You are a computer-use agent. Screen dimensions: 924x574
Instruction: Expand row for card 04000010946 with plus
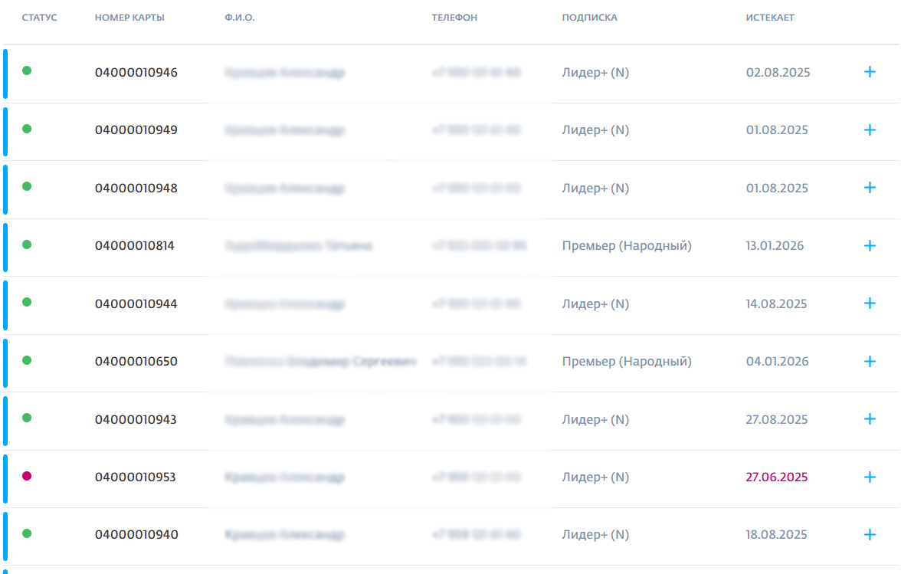click(870, 72)
